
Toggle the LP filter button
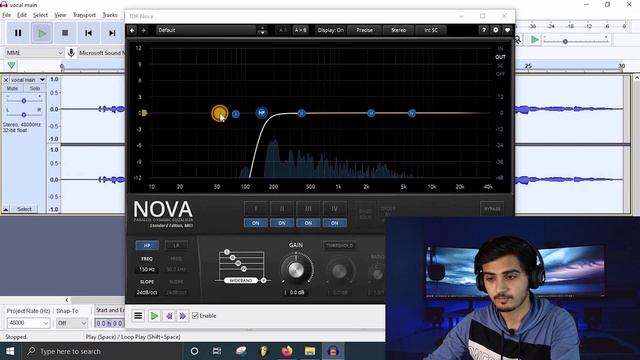(176, 245)
